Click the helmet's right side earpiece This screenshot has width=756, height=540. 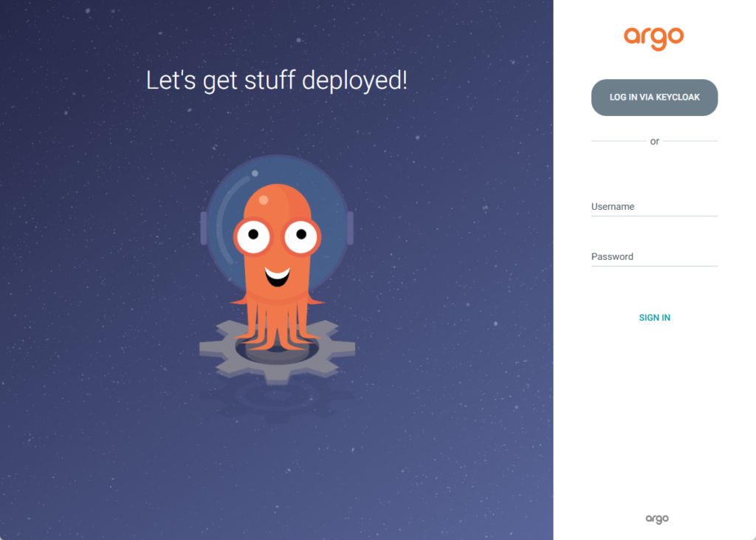click(350, 228)
